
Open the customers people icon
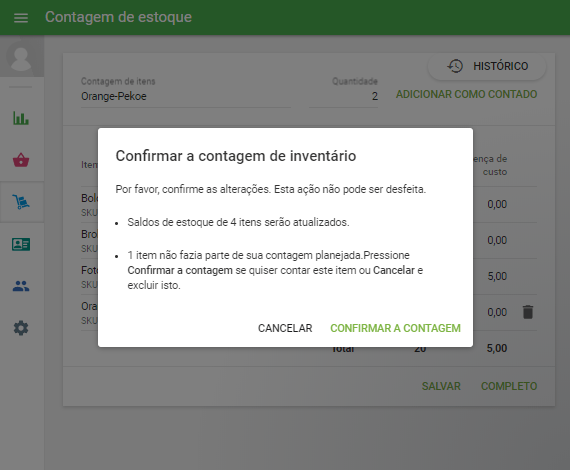point(21,286)
